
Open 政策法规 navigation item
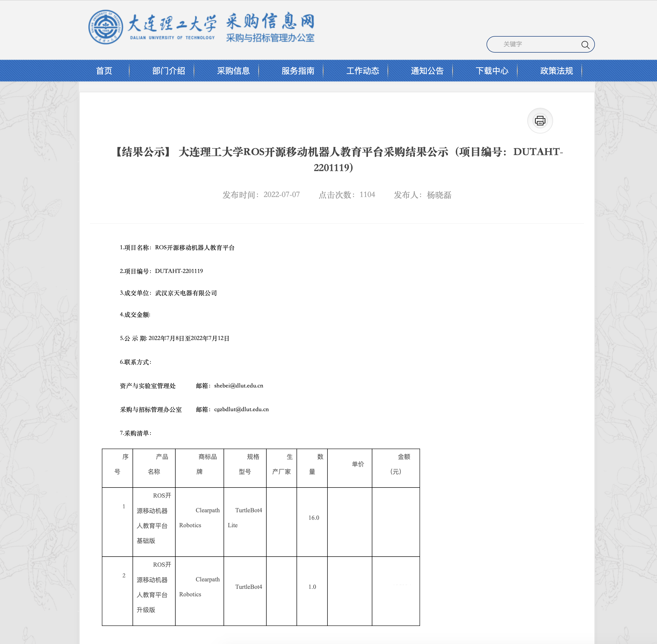tap(556, 71)
